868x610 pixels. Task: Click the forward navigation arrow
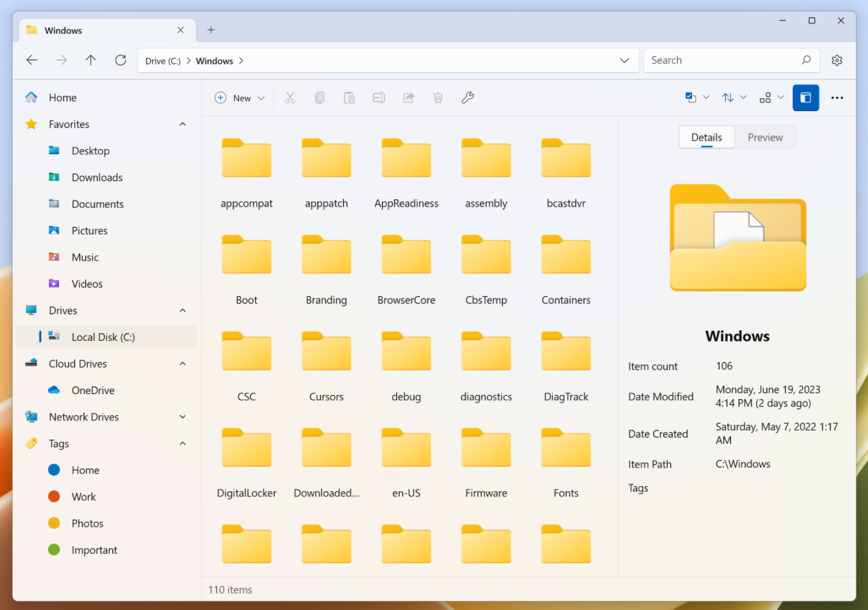click(61, 60)
